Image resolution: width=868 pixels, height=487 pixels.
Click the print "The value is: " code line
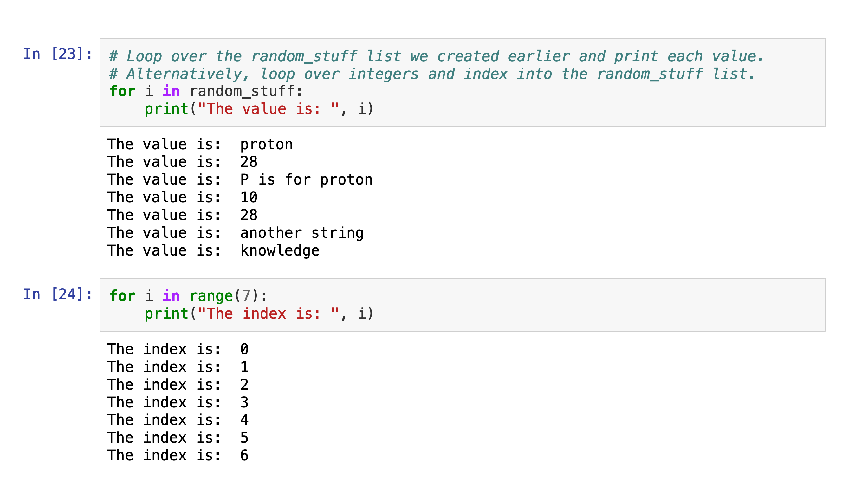pyautogui.click(x=259, y=109)
